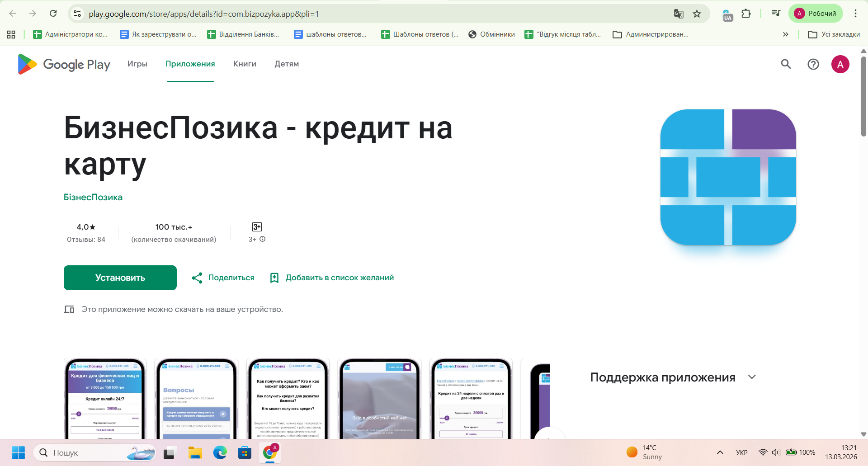Image resolution: width=868 pixels, height=466 pixels.
Task: Open the 14°C Sunny weather widget
Action: point(645,452)
